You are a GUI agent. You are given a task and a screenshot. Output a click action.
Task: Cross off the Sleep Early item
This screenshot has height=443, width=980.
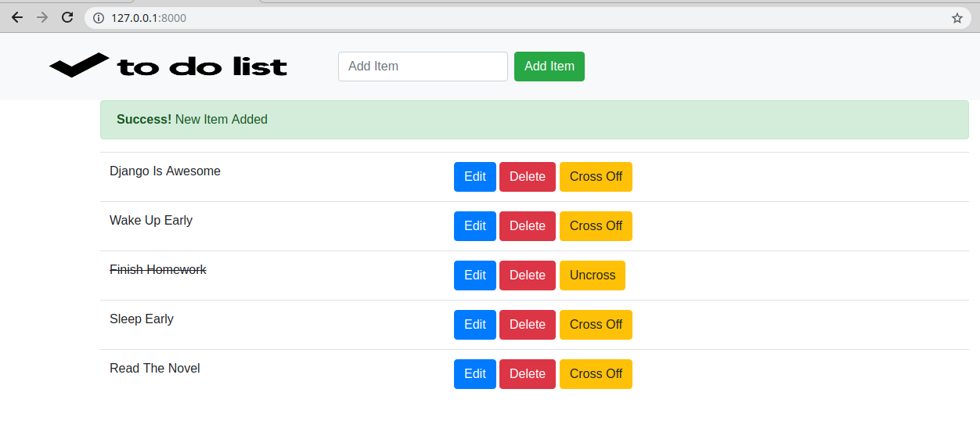596,325
